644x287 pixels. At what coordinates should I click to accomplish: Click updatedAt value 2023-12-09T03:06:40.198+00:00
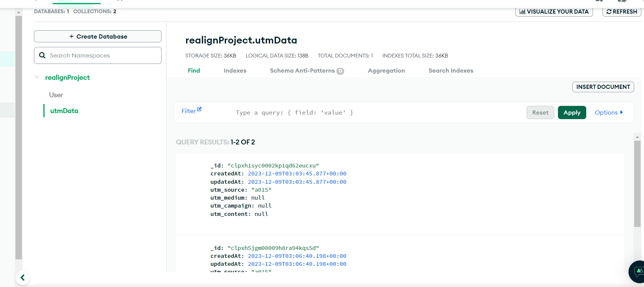tap(297, 264)
